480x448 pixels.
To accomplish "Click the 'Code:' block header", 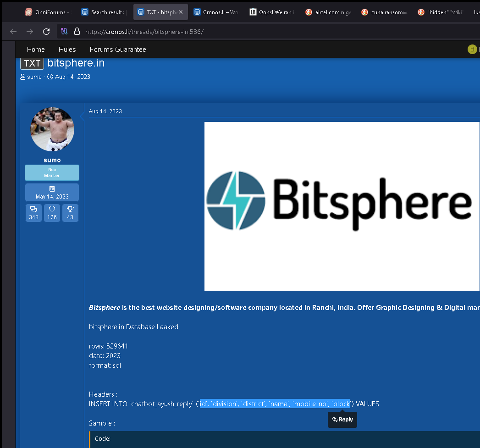I will click(x=103, y=438).
